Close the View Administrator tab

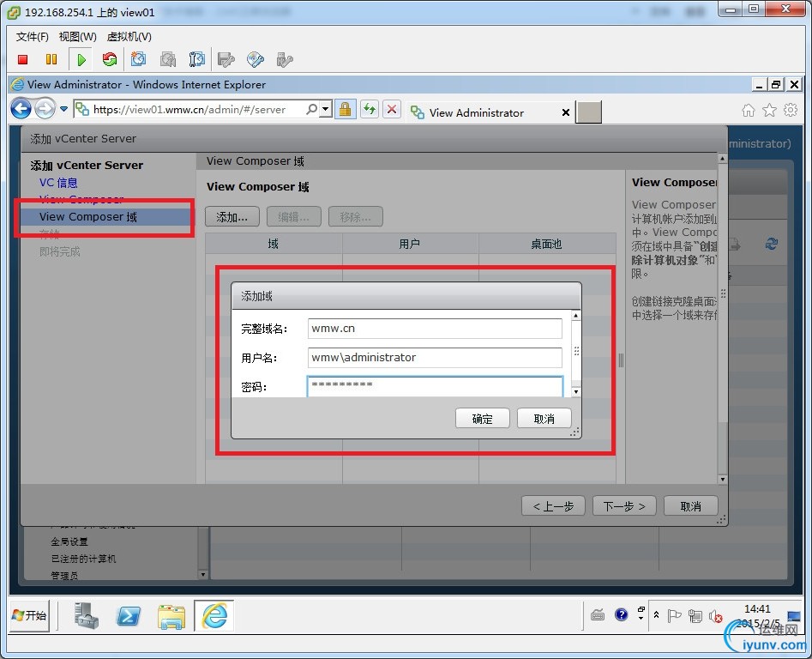(566, 112)
